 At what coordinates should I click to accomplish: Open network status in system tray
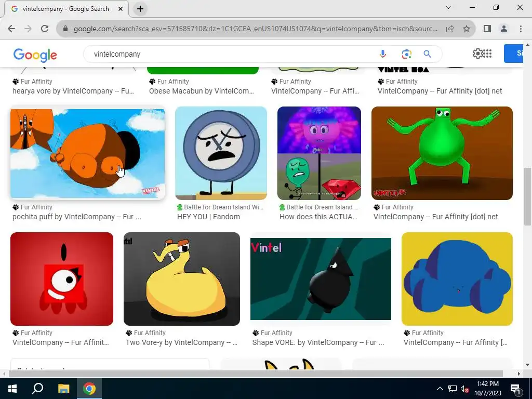[x=453, y=389]
